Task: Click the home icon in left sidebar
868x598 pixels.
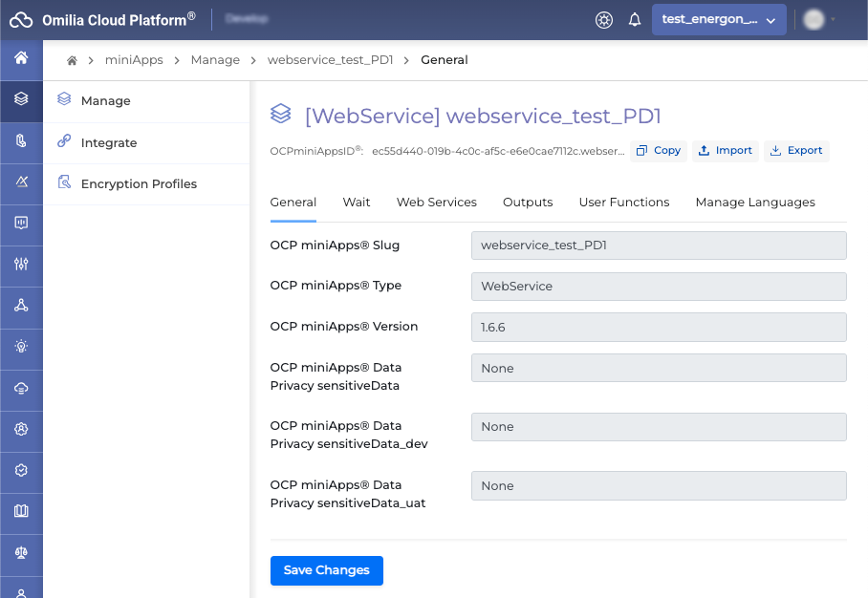Action: click(21, 58)
